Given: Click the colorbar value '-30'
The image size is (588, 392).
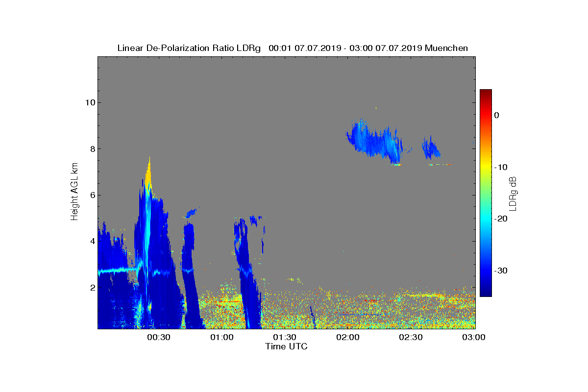Looking at the screenshot, I should tap(500, 270).
